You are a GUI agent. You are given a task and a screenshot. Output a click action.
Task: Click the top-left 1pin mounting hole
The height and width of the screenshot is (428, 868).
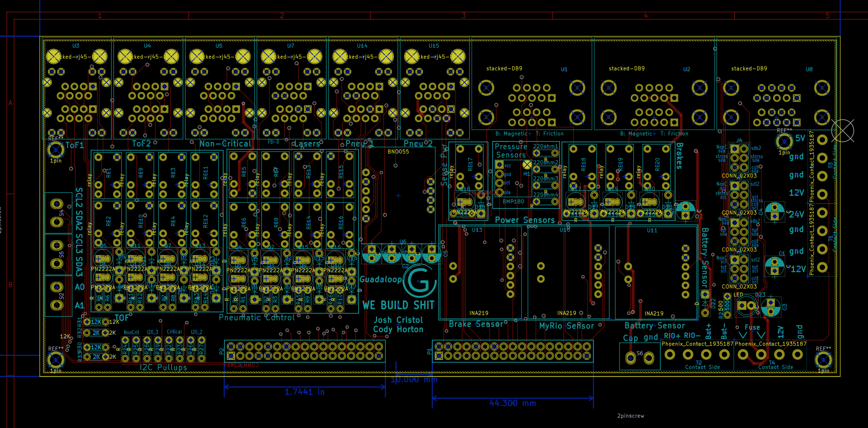point(56,150)
